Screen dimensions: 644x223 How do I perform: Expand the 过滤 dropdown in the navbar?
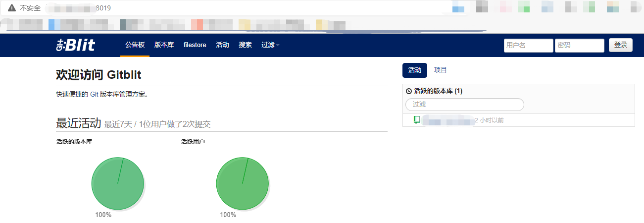point(270,45)
